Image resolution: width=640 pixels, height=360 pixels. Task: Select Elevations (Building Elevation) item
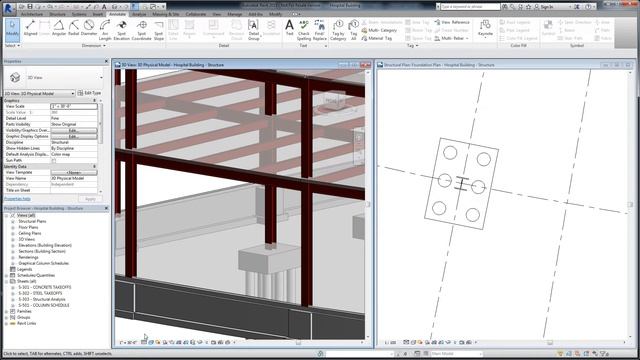[x=45, y=245]
